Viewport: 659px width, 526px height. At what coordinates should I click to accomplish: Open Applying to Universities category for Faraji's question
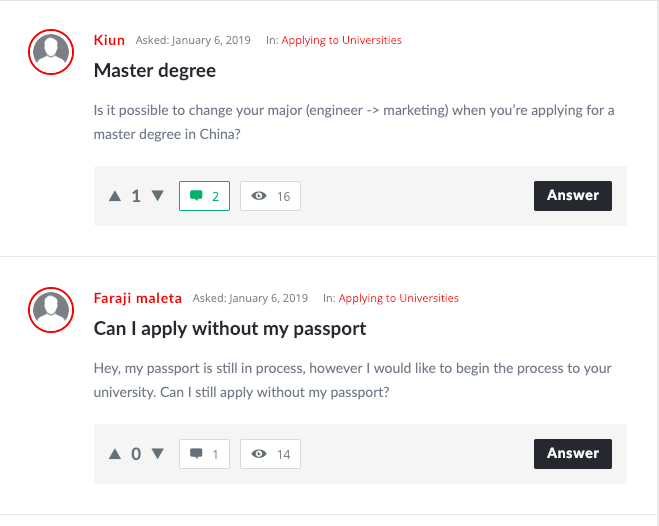pos(398,298)
